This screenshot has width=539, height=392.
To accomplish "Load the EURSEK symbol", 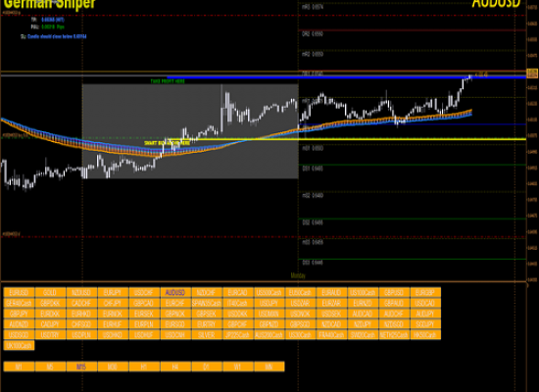I will [144, 314].
